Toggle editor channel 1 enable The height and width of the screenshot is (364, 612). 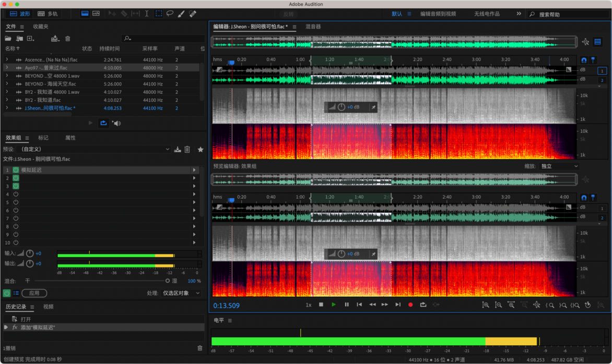point(602,71)
